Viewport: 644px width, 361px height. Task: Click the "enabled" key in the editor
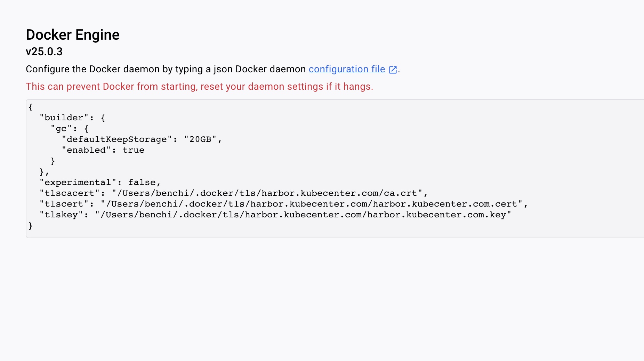coord(86,150)
